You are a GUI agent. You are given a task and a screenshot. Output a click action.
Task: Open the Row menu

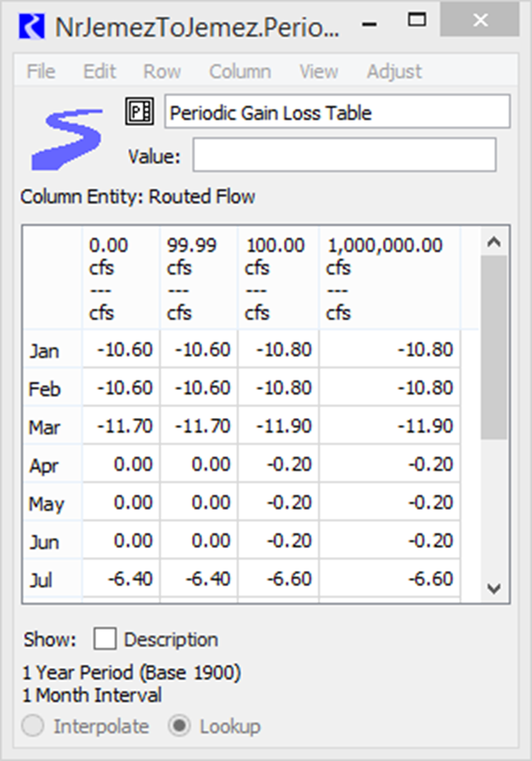[162, 72]
